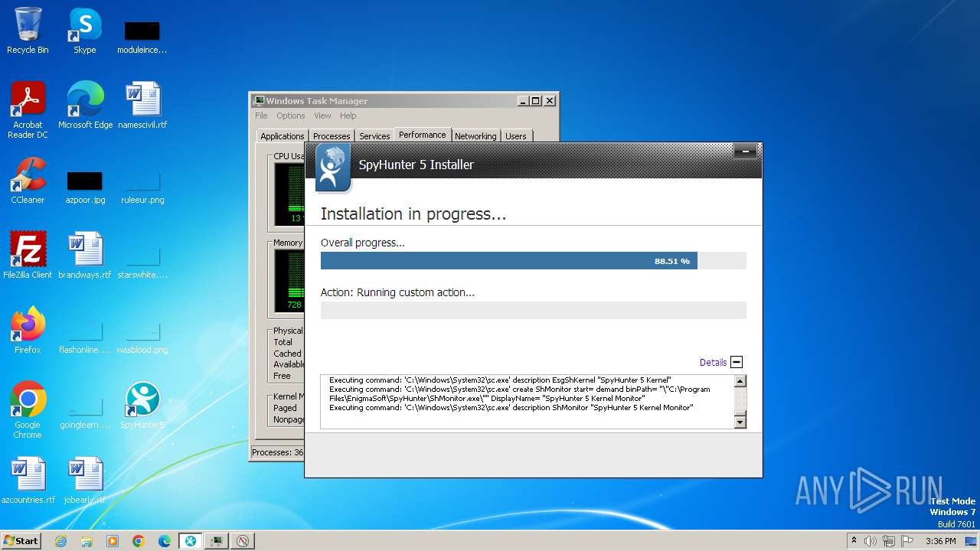Open the Skype desktop shortcut
The width and height of the screenshot is (980, 551).
pos(84,31)
